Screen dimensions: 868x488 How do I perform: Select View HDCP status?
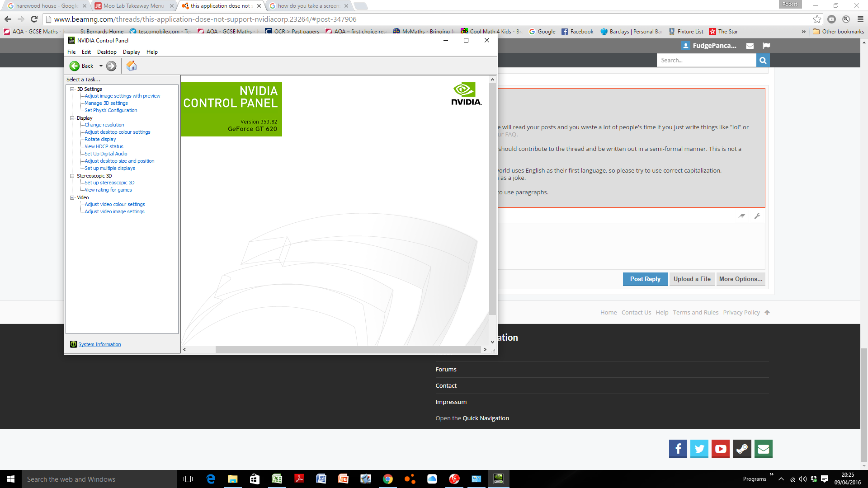(x=104, y=146)
